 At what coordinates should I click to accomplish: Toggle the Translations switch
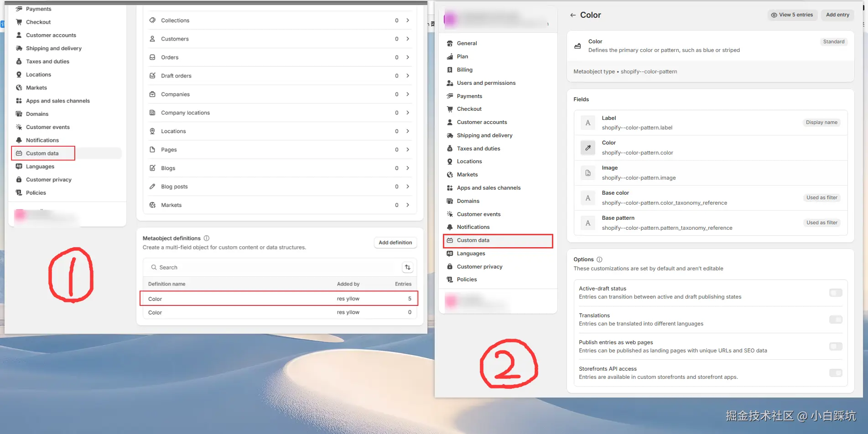[836, 320]
